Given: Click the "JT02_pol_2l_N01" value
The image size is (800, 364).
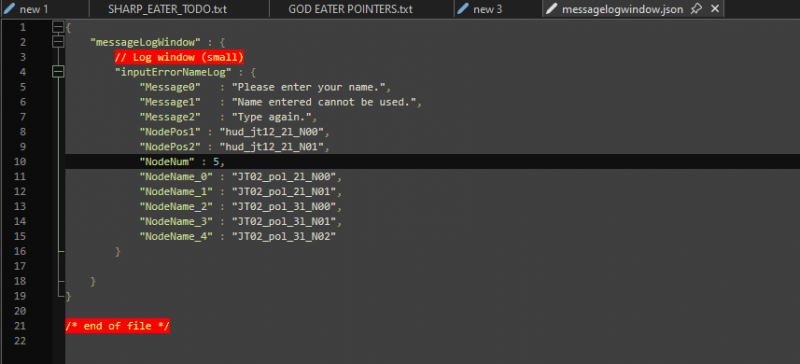Looking at the screenshot, I should (x=284, y=192).
